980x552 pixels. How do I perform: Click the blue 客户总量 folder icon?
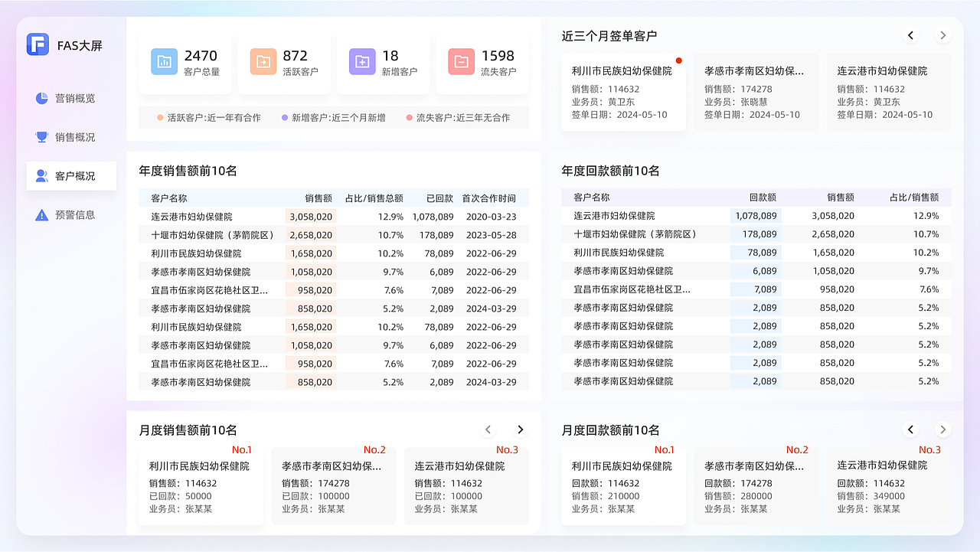pyautogui.click(x=164, y=60)
